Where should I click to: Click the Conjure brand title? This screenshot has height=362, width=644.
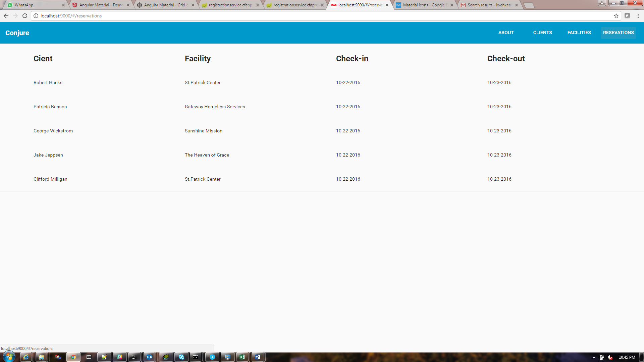click(x=17, y=33)
